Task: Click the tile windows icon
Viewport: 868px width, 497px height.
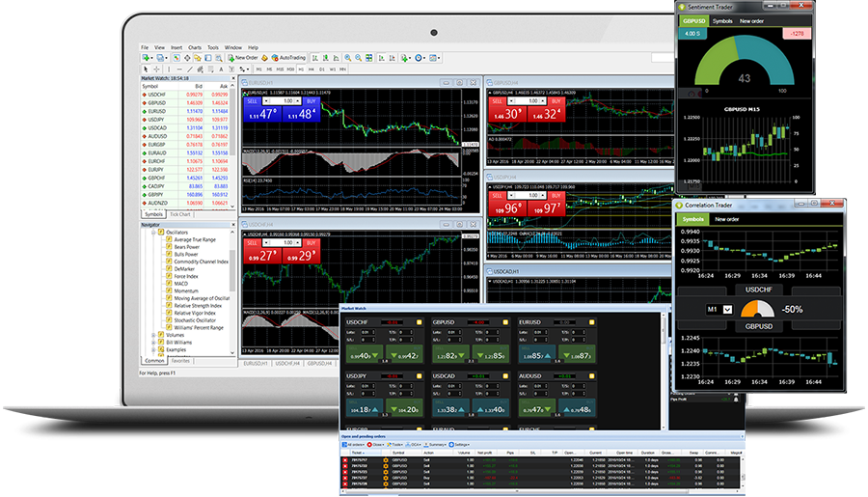Action: (368, 58)
